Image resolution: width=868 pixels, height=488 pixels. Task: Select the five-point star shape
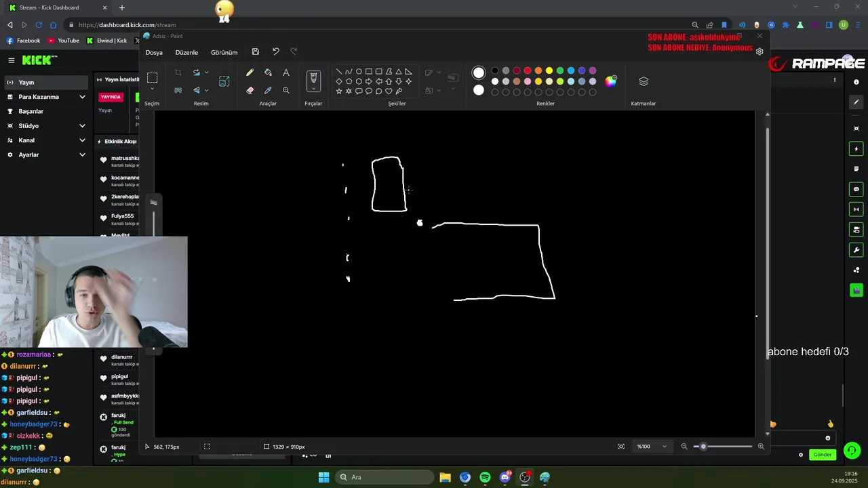point(339,91)
